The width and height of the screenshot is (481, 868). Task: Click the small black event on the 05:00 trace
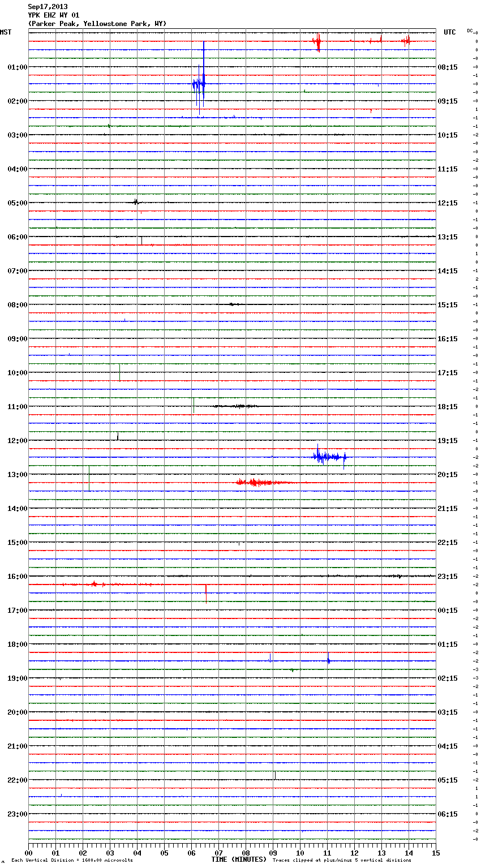pos(136,202)
